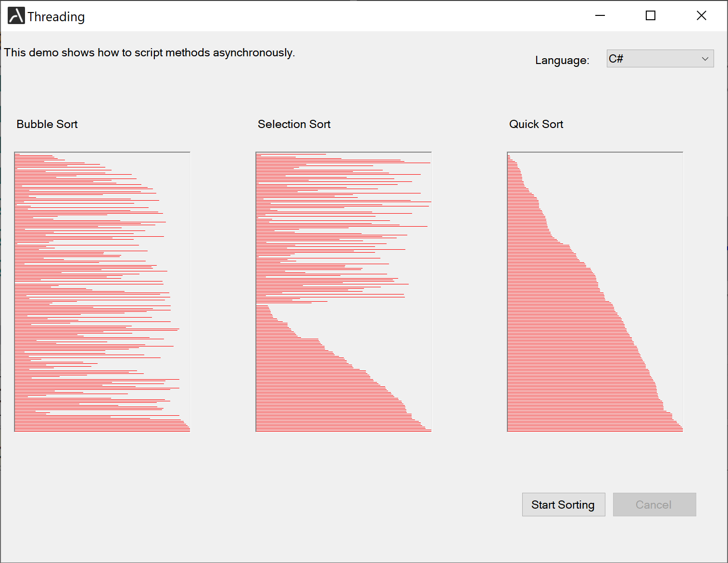Expand the Language dropdown chevron arrow
728x563 pixels.
point(705,59)
